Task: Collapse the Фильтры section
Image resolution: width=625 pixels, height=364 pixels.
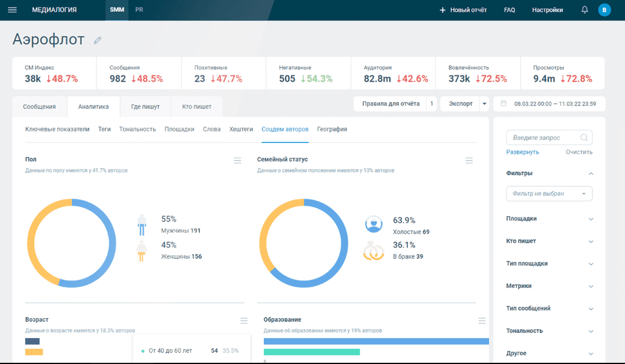Action: [591, 173]
